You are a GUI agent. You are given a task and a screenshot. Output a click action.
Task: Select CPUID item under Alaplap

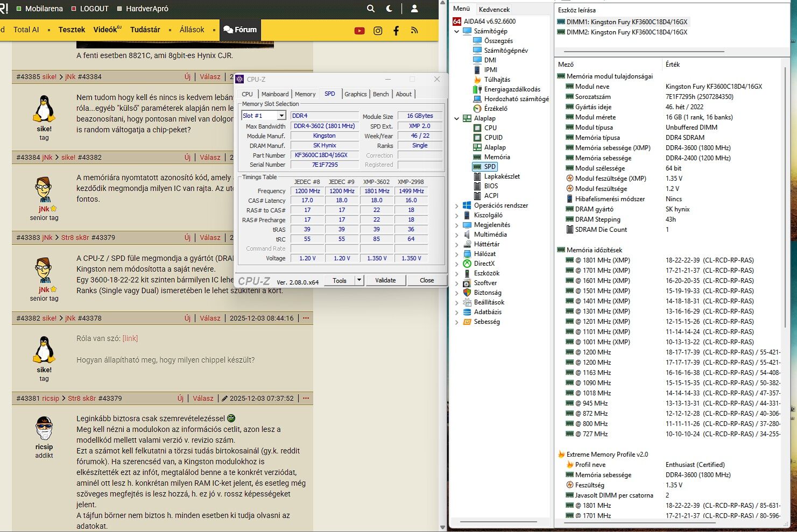(493, 138)
